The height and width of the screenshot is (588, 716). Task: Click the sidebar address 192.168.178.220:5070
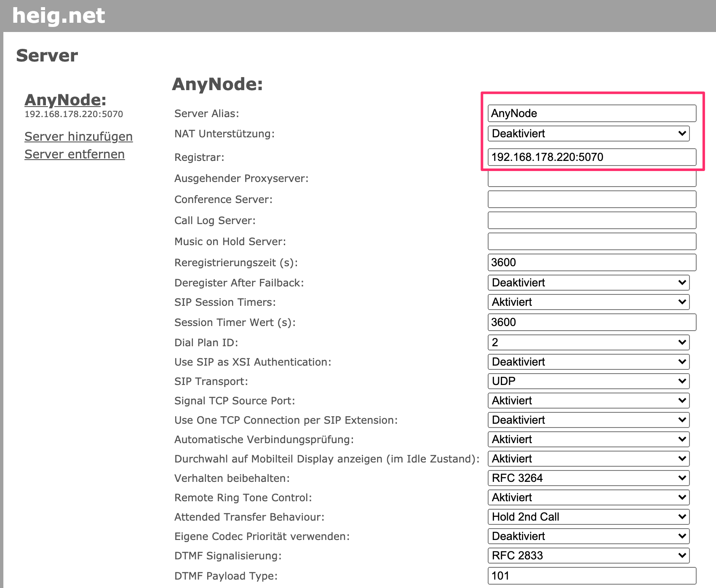coord(74,114)
